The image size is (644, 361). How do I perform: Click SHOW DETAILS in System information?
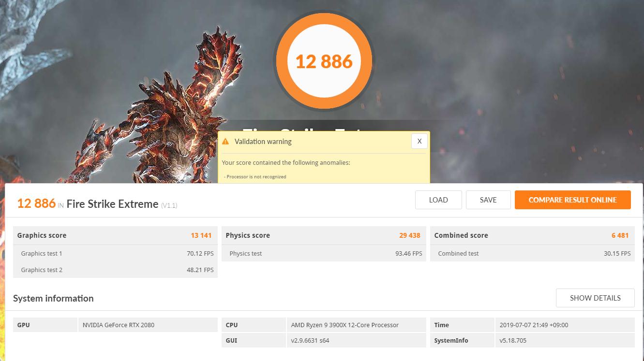[x=595, y=298]
